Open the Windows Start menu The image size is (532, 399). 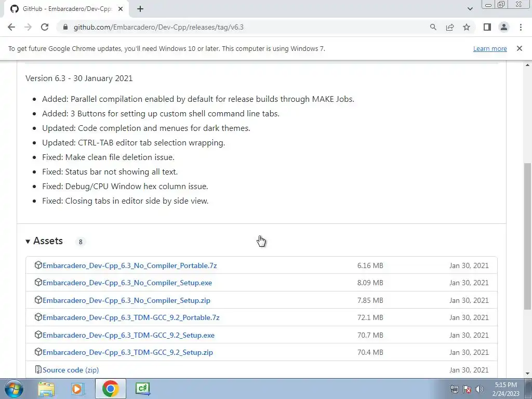14,389
